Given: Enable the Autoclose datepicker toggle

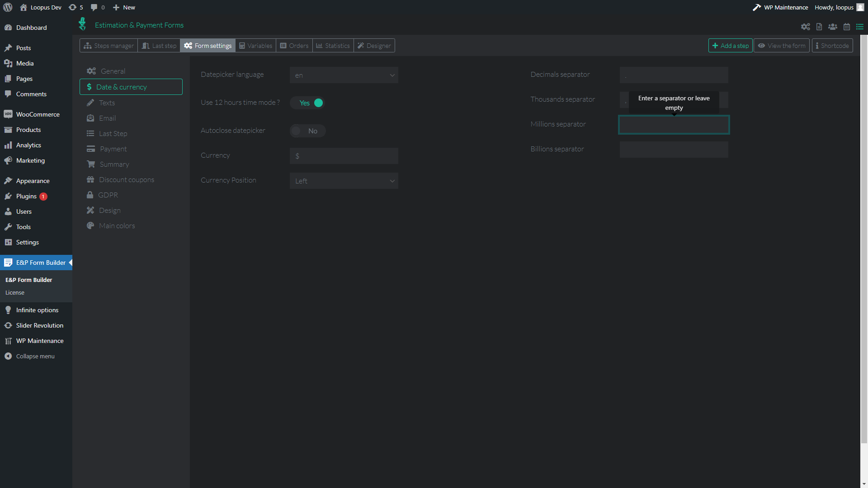Looking at the screenshot, I should 307,131.
